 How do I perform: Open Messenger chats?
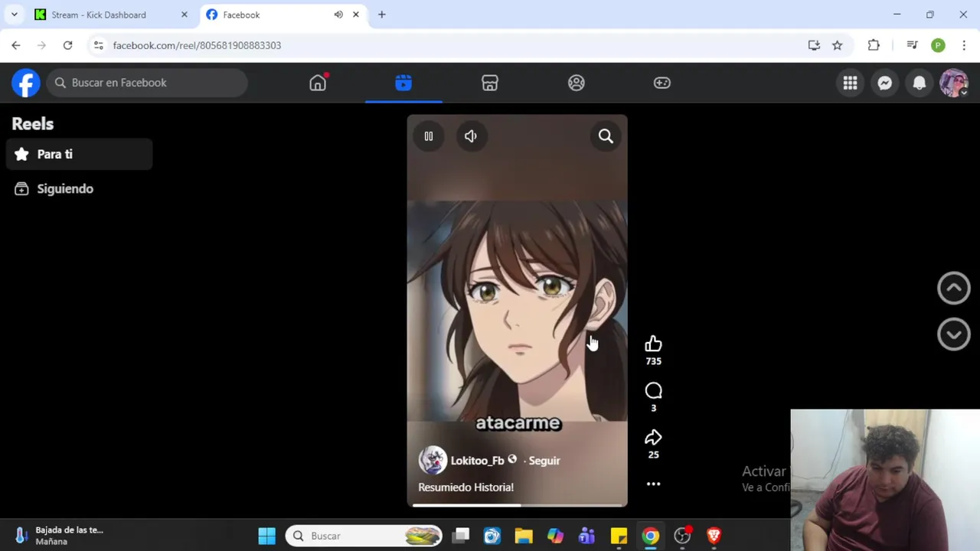click(884, 83)
